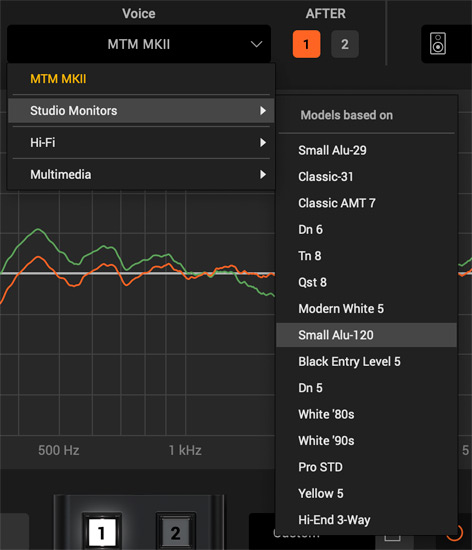Select Classic-31 model

(x=366, y=177)
